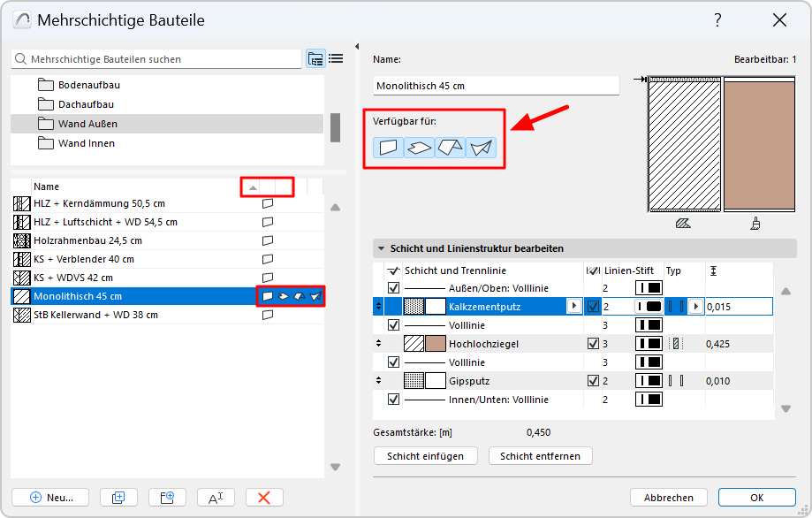The image size is (812, 518).
Task: Click Hochlochziegel hatch pattern icon
Action: 414,344
